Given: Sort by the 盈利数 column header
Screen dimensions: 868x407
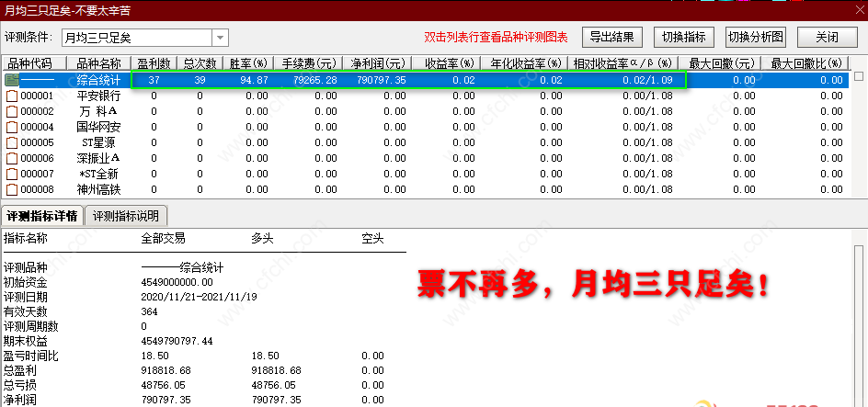Looking at the screenshot, I should [x=154, y=63].
